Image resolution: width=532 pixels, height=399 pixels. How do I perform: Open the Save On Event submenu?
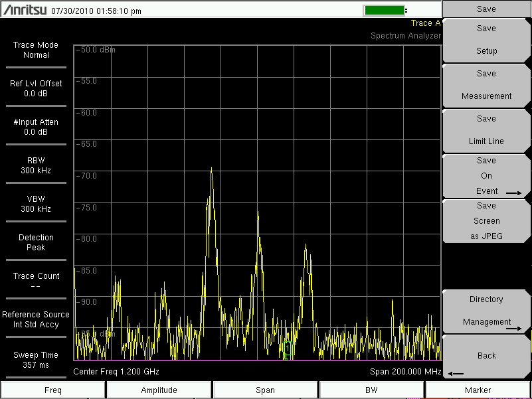487,175
